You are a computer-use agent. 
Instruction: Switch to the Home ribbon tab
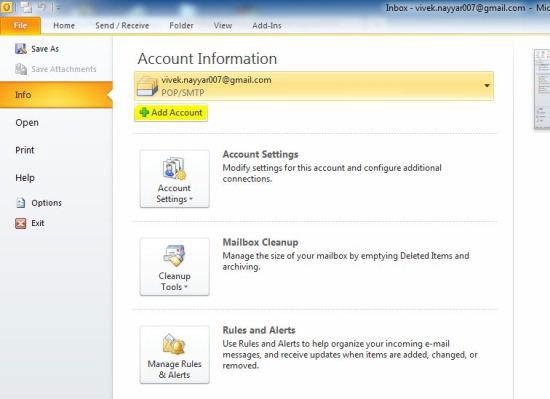tap(64, 26)
